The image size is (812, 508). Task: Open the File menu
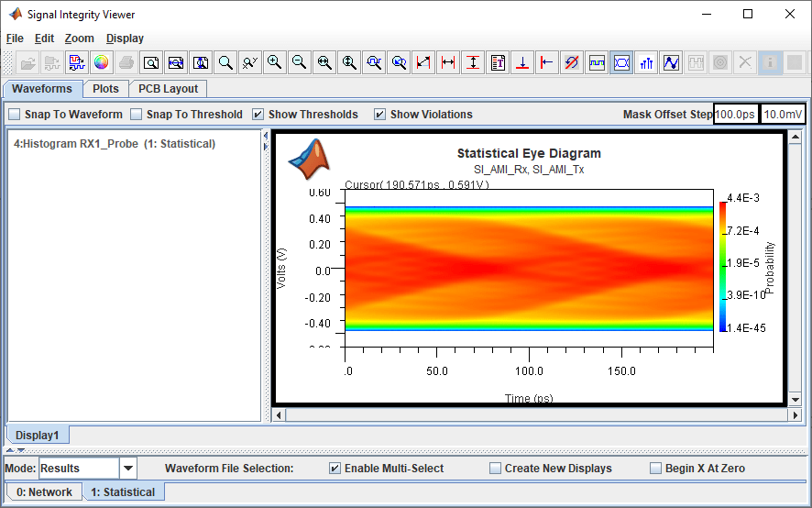[15, 39]
